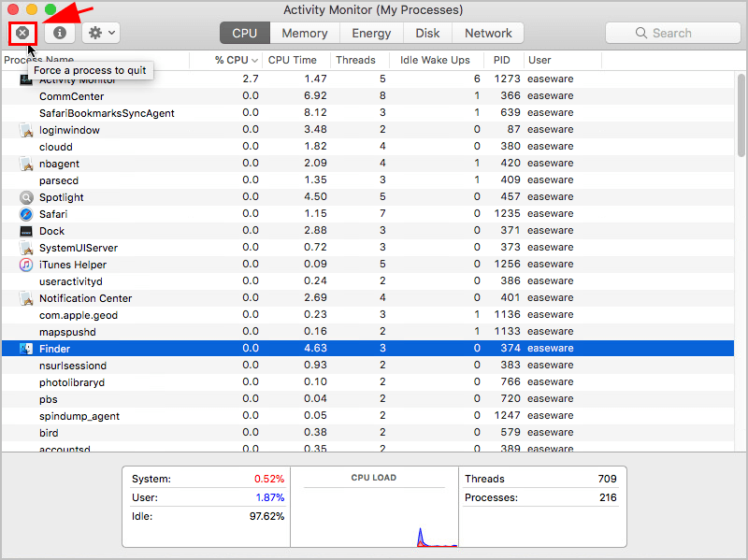Select the Safari compass icon
Image resolution: width=748 pixels, height=560 pixels.
[x=26, y=214]
